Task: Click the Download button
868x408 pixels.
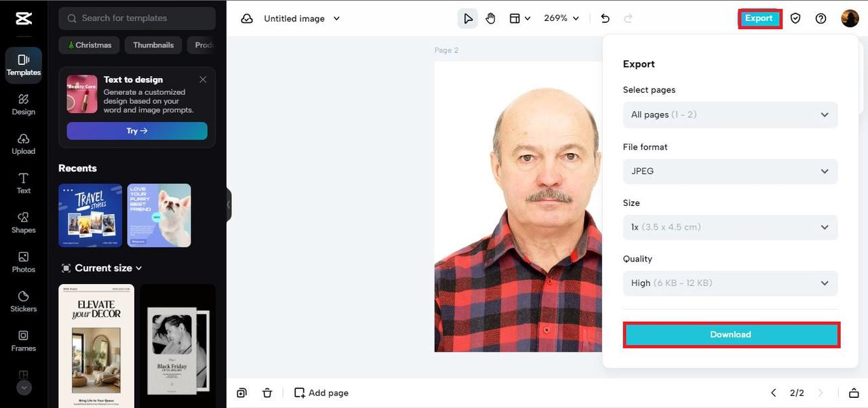Action: (x=731, y=335)
